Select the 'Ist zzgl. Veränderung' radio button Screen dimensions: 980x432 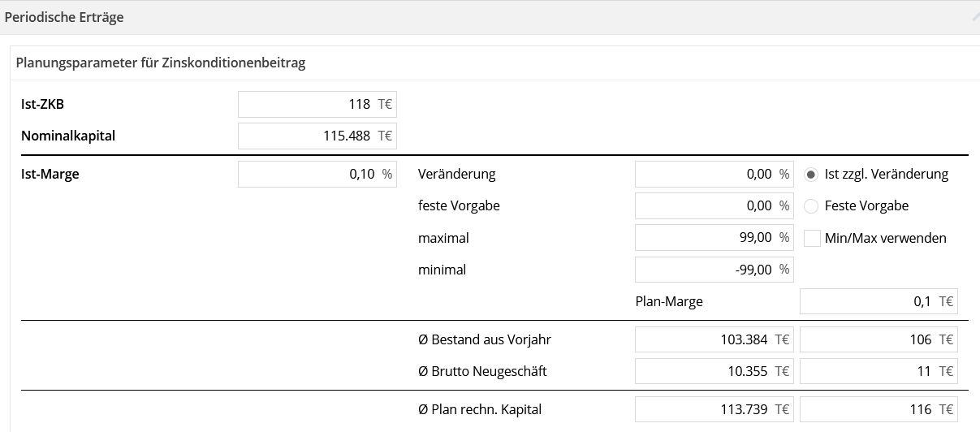click(811, 174)
